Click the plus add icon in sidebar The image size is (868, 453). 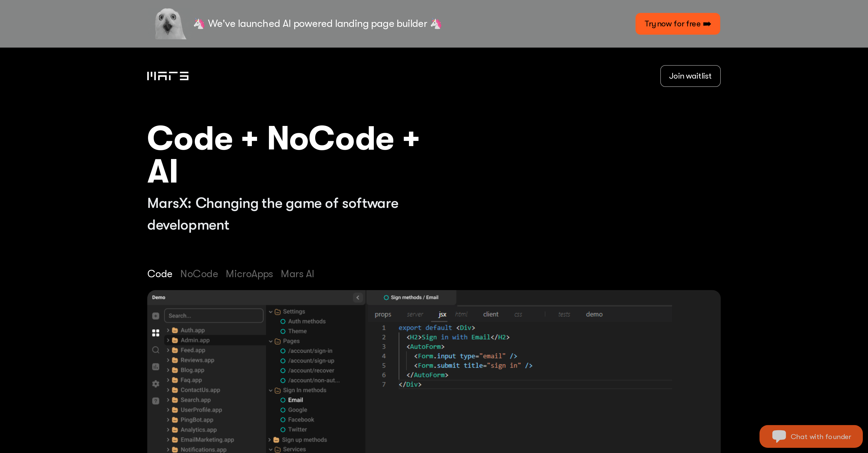pyautogui.click(x=155, y=316)
